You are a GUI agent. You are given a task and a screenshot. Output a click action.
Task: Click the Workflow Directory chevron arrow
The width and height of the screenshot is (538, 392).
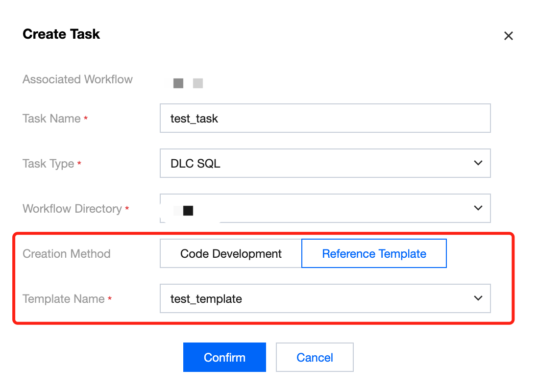[x=478, y=208]
